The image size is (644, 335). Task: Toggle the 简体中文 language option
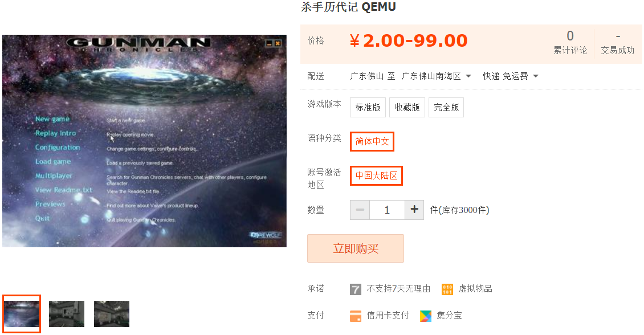pos(372,142)
